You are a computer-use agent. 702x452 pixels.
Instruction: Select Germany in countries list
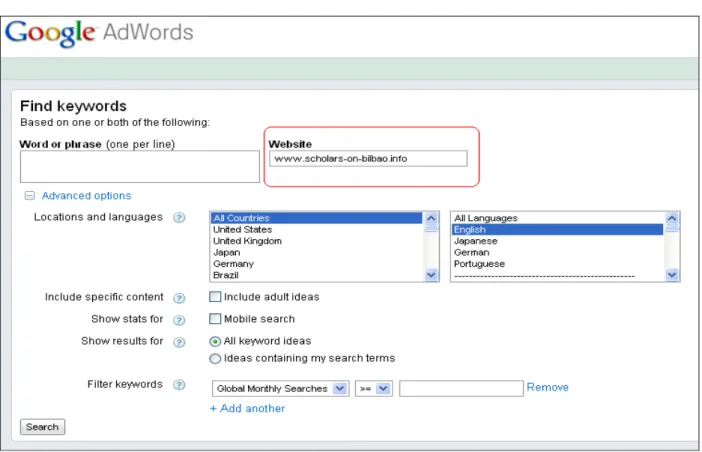click(x=317, y=264)
